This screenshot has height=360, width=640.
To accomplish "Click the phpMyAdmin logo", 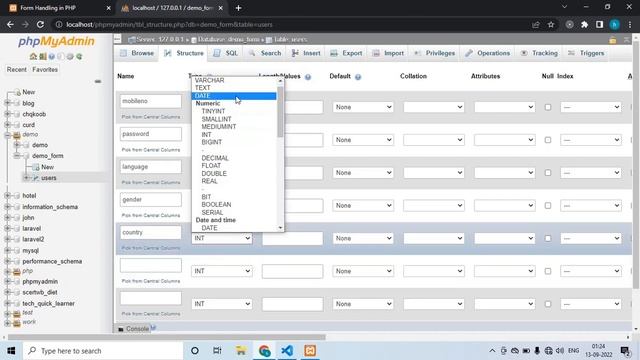I will point(56,41).
